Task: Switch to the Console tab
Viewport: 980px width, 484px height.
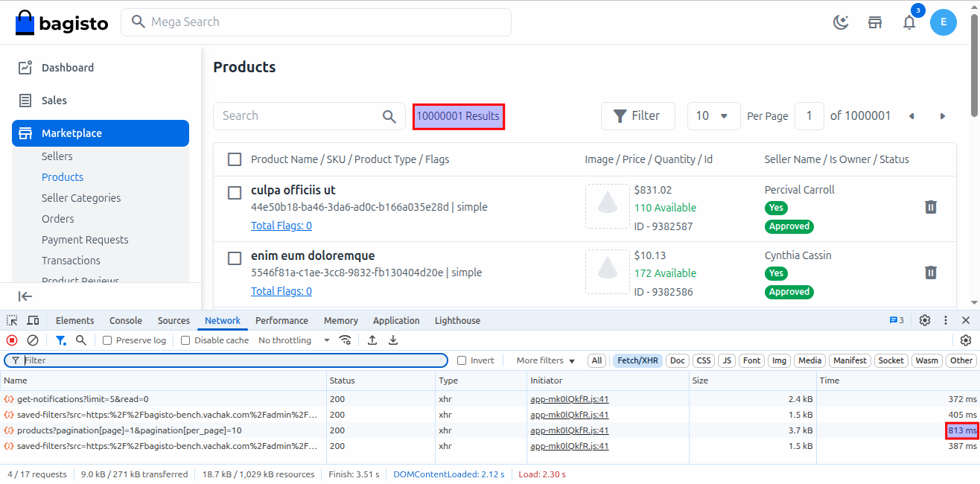Action: (x=125, y=320)
